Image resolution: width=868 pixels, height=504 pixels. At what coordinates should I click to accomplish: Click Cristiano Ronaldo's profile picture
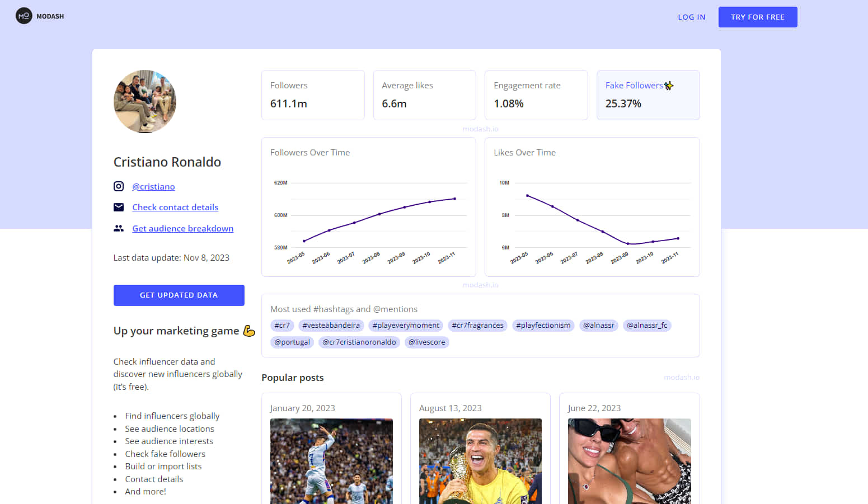[145, 101]
